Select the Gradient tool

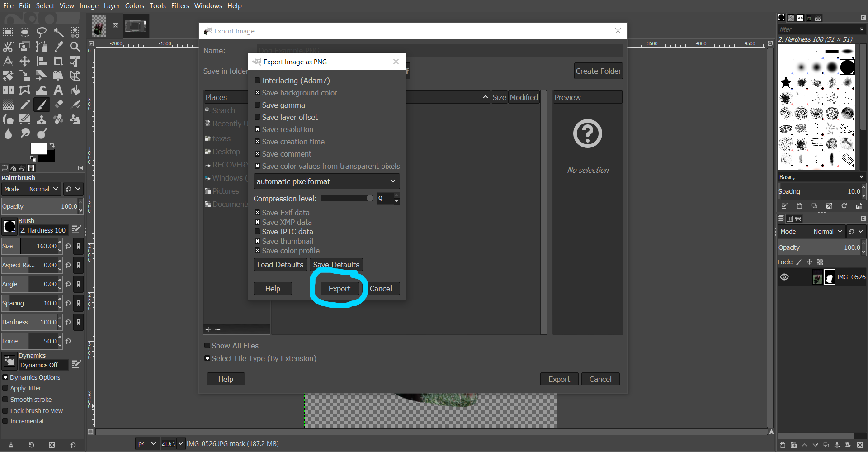click(x=8, y=105)
